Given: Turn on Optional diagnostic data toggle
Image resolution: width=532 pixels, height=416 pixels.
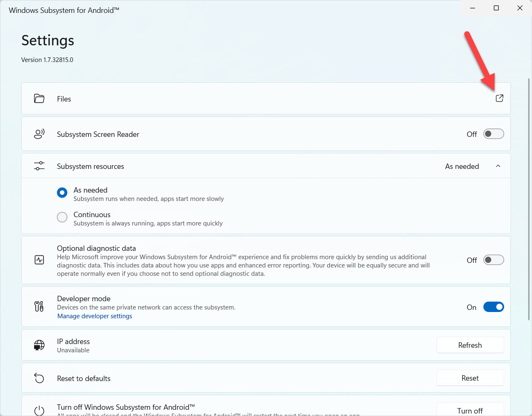Looking at the screenshot, I should coord(493,260).
